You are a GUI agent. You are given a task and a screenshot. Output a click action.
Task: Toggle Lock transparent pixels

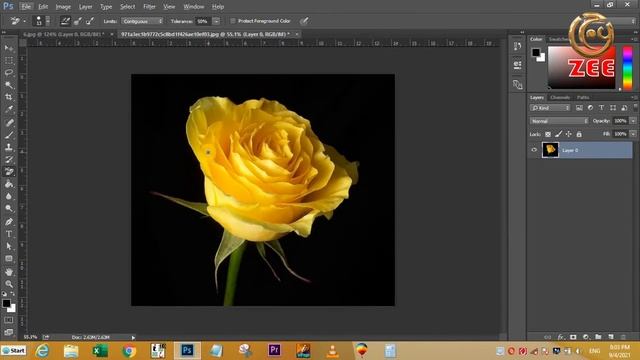click(x=548, y=134)
